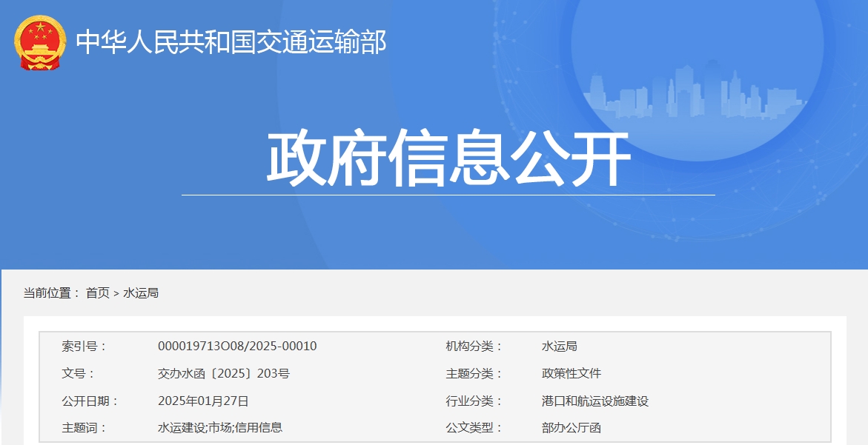Open 水运局 in the breadcrumb path
The image size is (868, 445).
141,293
